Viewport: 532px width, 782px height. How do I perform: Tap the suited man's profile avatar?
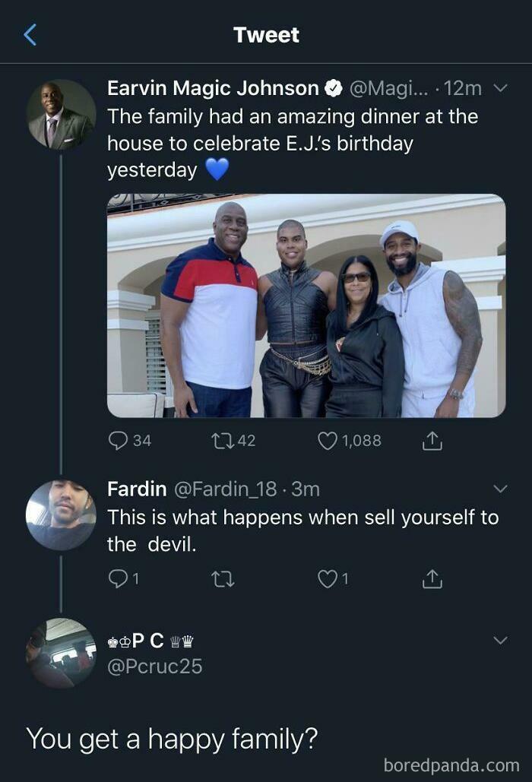point(61,114)
